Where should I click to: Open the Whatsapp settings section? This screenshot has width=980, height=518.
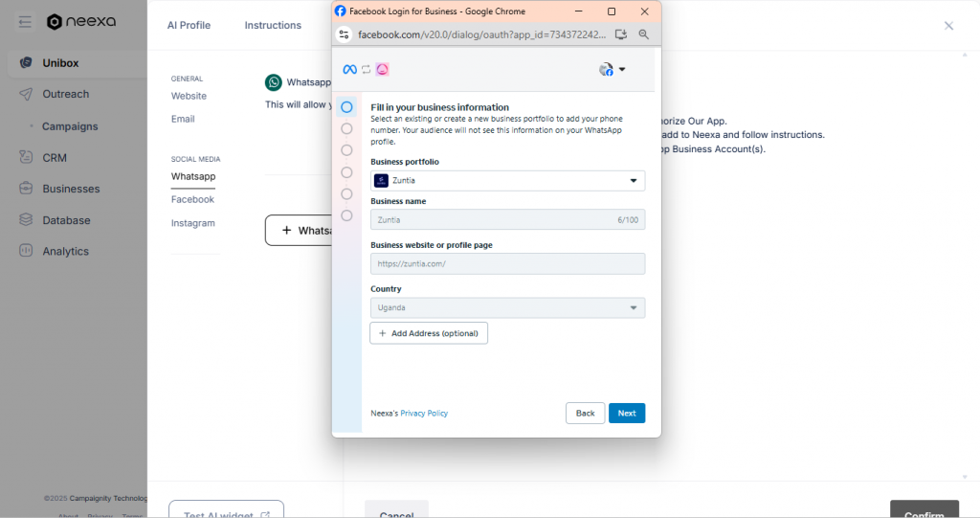click(193, 176)
